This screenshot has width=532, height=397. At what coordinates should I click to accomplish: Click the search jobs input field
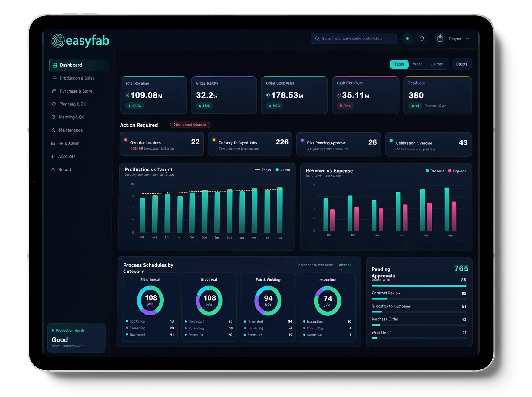pos(354,39)
